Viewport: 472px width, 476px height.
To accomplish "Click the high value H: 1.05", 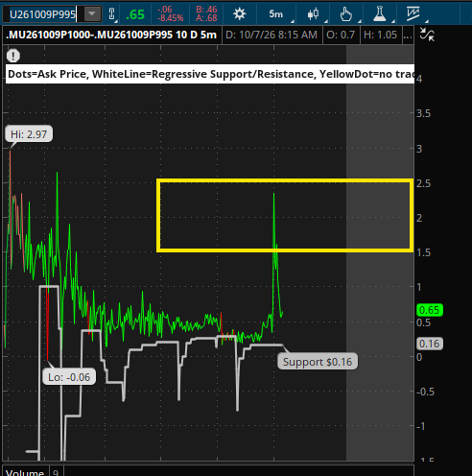I will tap(380, 35).
